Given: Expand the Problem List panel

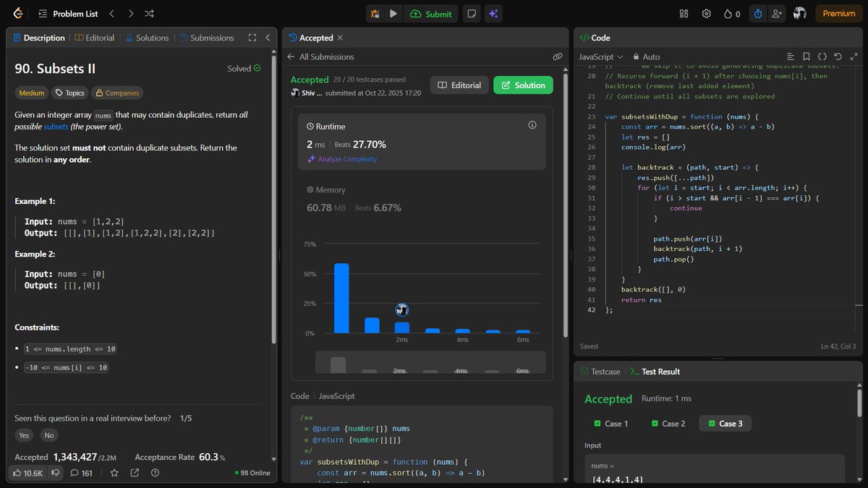Looking at the screenshot, I should coord(69,13).
